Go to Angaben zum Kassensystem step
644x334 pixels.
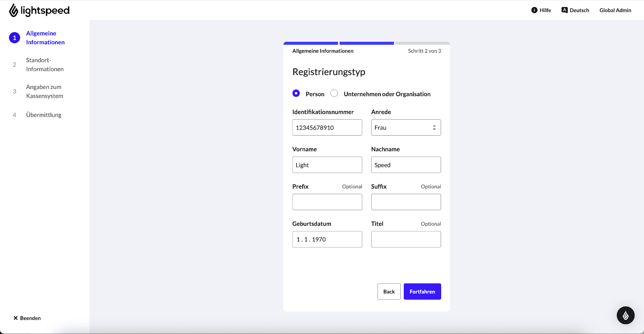click(x=44, y=91)
